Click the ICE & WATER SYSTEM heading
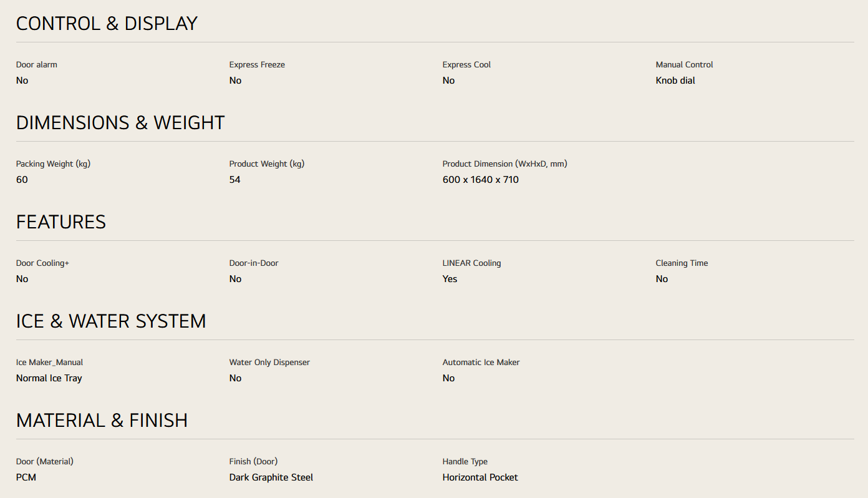The width and height of the screenshot is (868, 498). [x=111, y=321]
